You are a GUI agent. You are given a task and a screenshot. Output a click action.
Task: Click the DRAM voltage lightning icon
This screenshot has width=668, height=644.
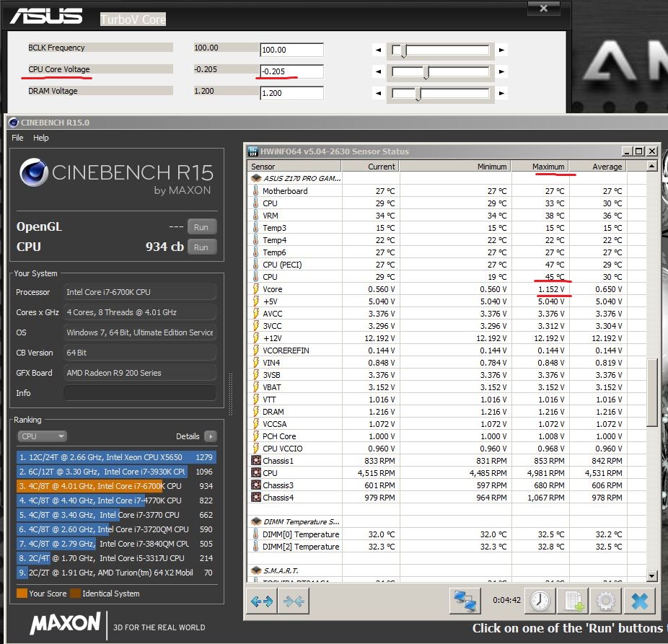[255, 412]
